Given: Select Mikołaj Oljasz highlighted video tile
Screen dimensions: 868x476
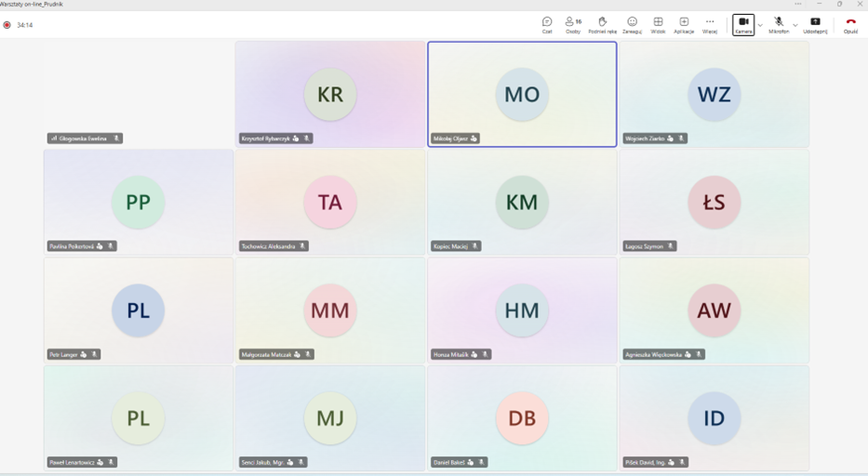Looking at the screenshot, I should (522, 94).
